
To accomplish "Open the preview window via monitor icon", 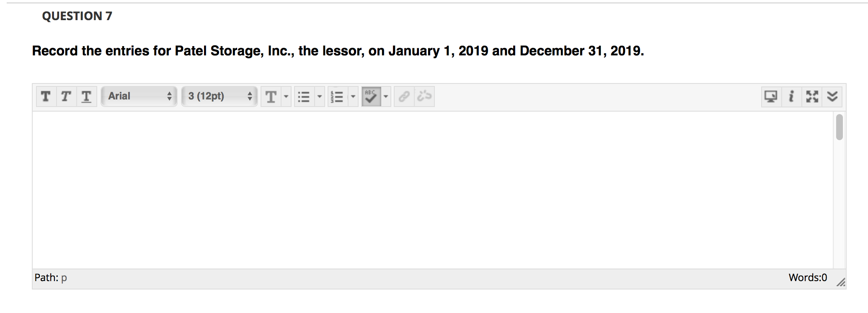I will click(771, 96).
